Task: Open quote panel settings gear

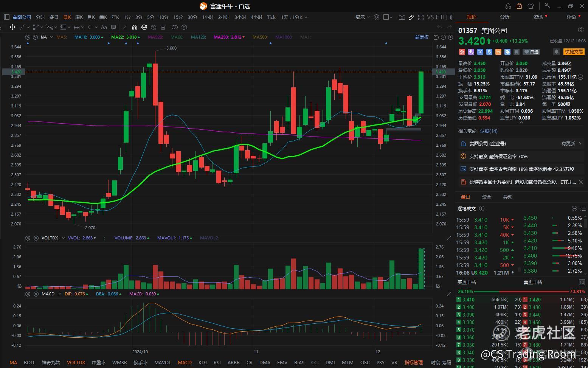Action: [581, 30]
